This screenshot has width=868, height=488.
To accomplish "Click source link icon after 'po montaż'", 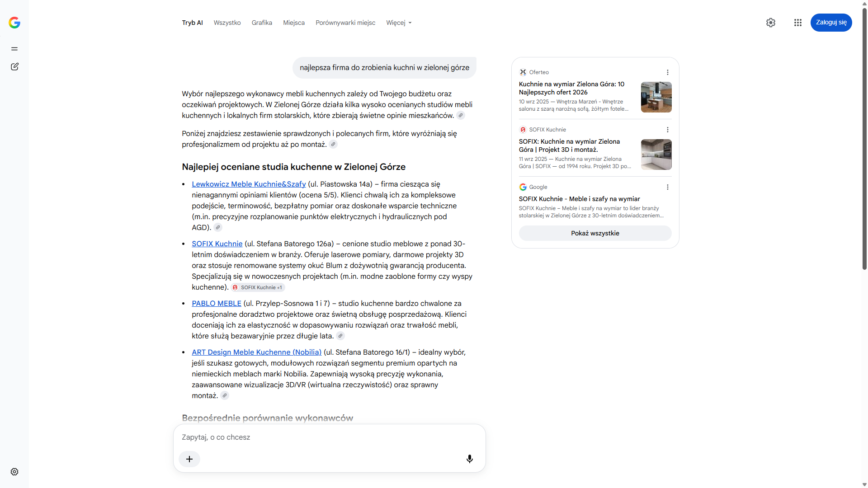I will (x=333, y=145).
